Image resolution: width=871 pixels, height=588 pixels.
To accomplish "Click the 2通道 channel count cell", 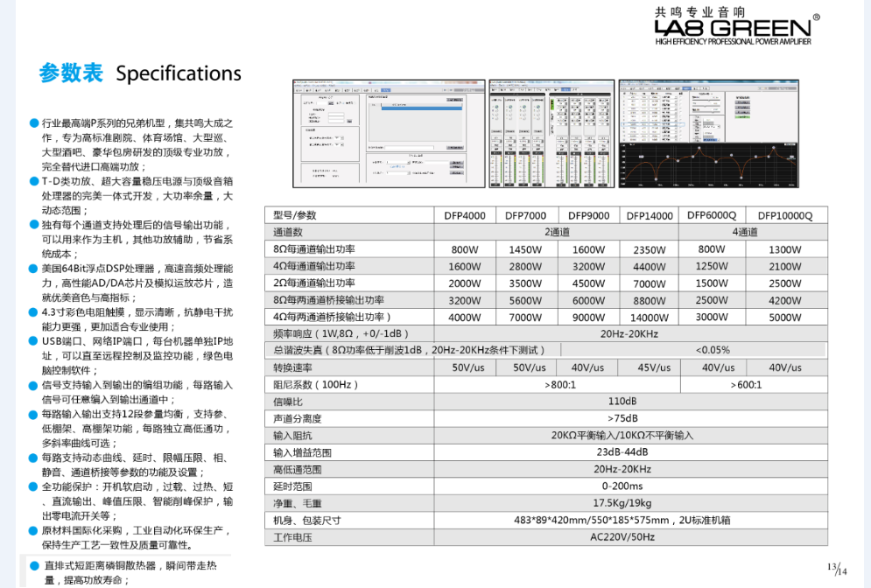I will click(557, 232).
